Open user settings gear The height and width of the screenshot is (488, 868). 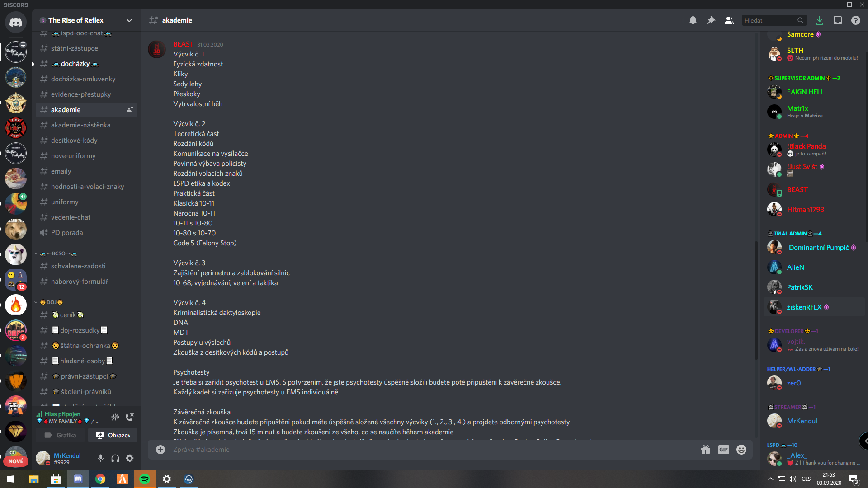click(x=130, y=459)
